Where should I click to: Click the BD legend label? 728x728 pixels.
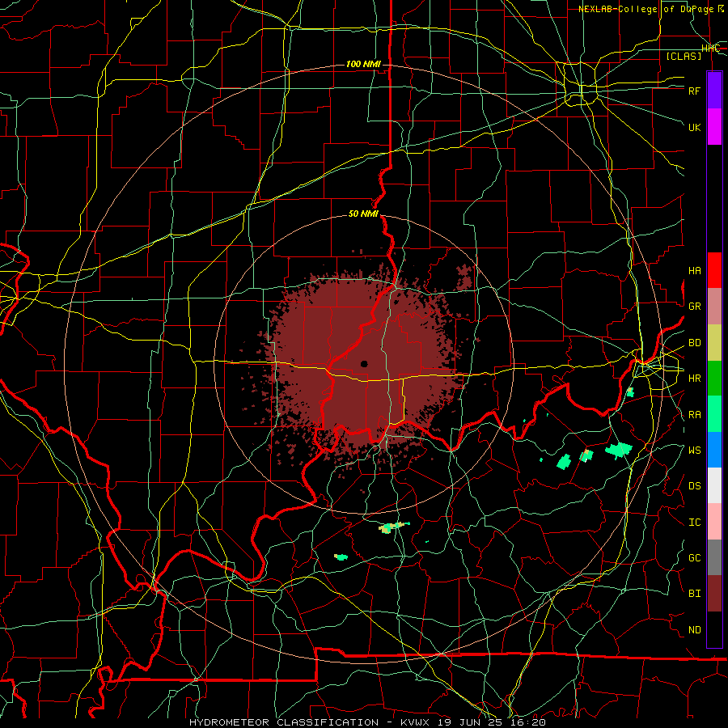[695, 343]
